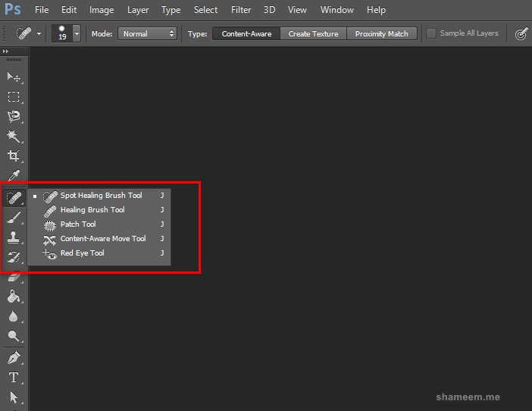Screen dimensions: 532x411
Task: Set healing type to Create Texture
Action: tap(314, 33)
